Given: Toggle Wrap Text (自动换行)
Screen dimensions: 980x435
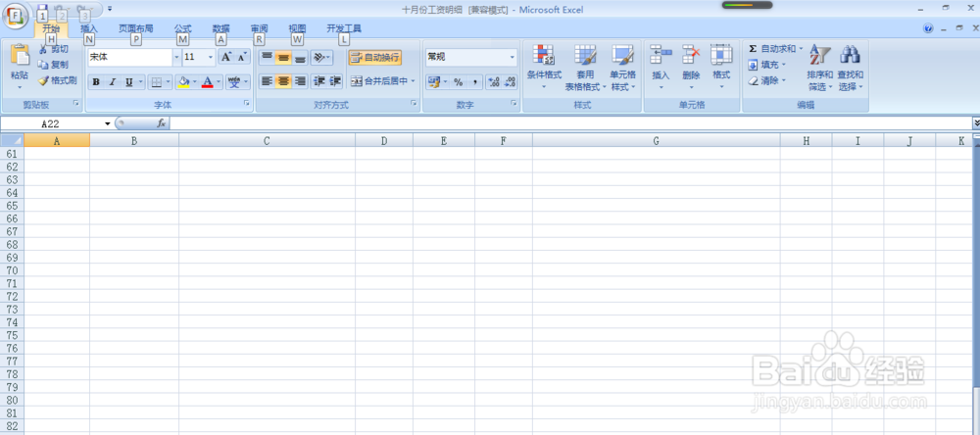Looking at the screenshot, I should tap(375, 58).
